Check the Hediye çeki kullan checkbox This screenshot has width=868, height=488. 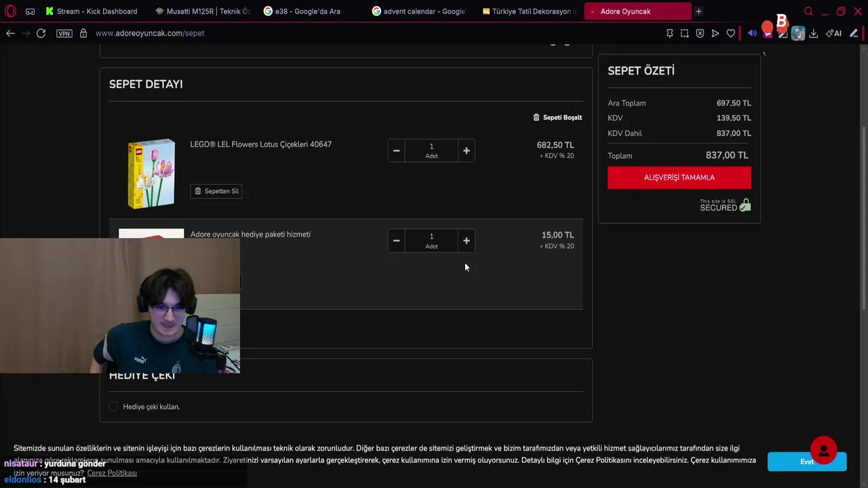click(x=113, y=407)
